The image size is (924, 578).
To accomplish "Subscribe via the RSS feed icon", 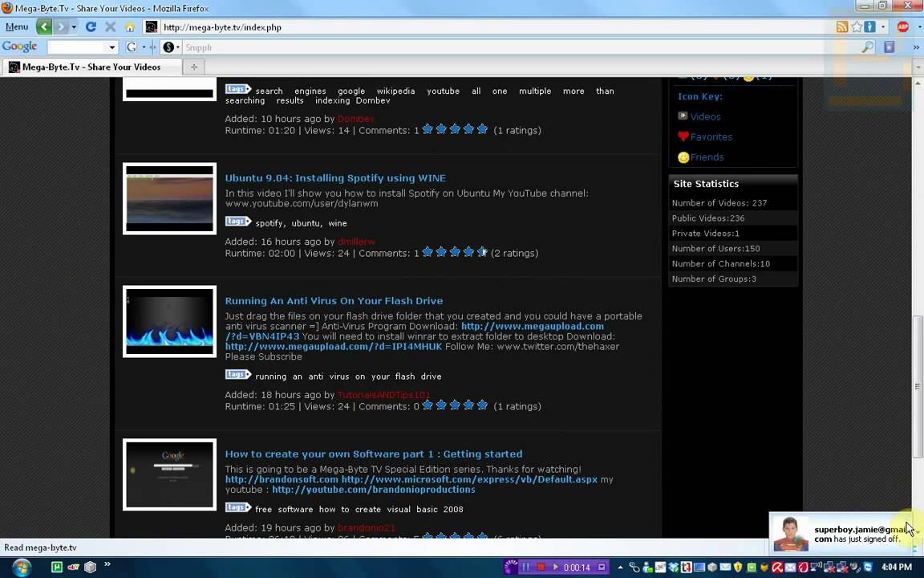I will [x=842, y=27].
